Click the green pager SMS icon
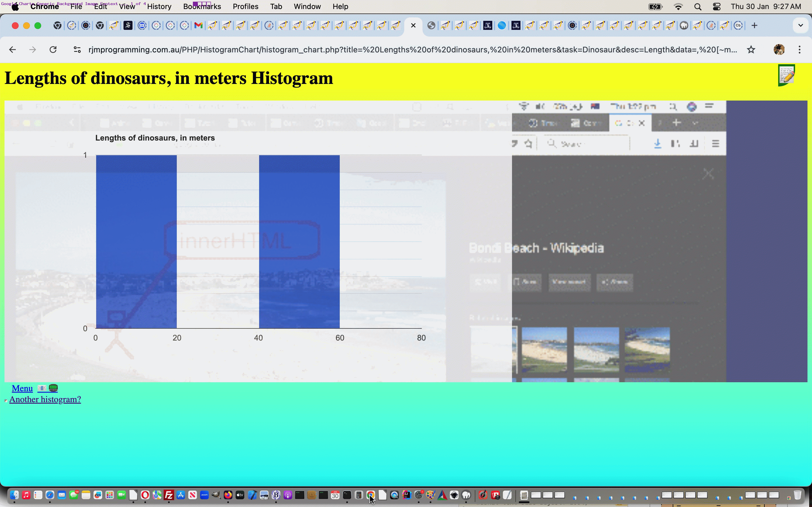 tap(53, 388)
